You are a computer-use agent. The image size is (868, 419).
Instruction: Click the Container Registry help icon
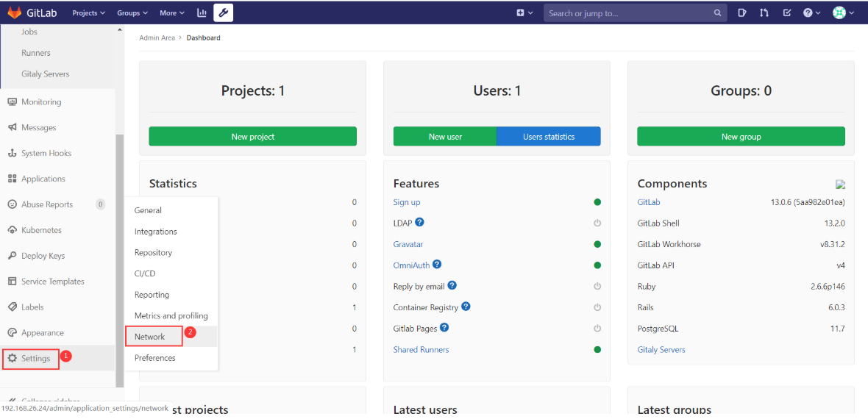pyautogui.click(x=466, y=307)
